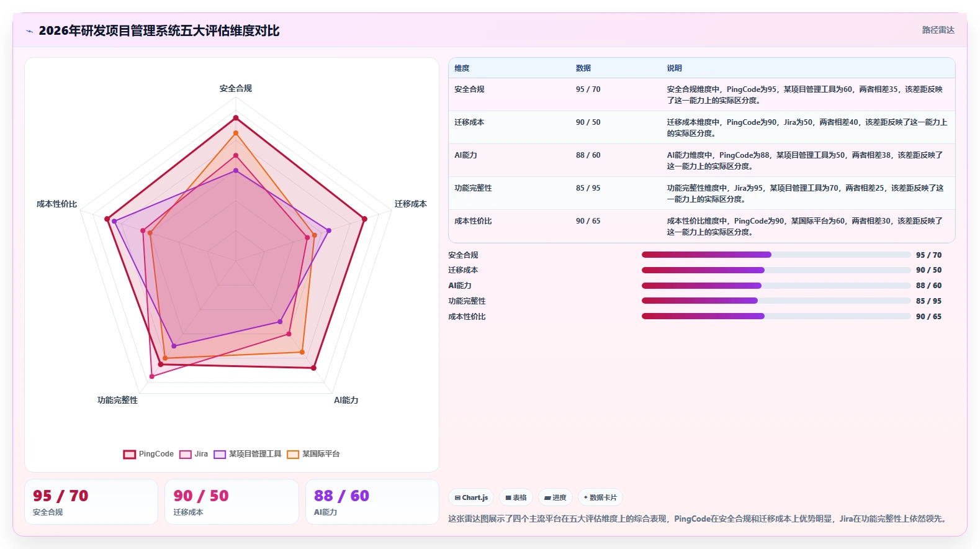Click the 安全合规 progress bar
This screenshot has height=549, width=980.
coord(776,255)
